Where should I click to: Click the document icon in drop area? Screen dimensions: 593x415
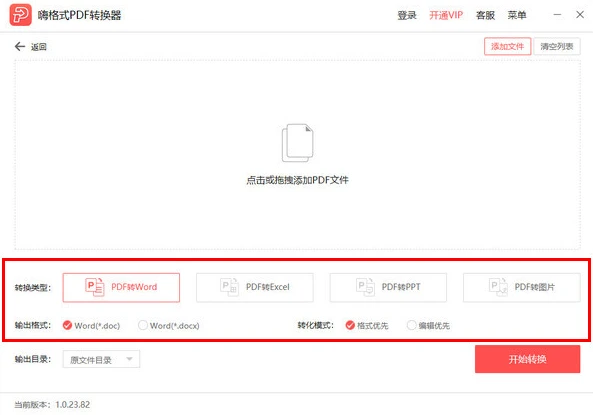pos(298,143)
